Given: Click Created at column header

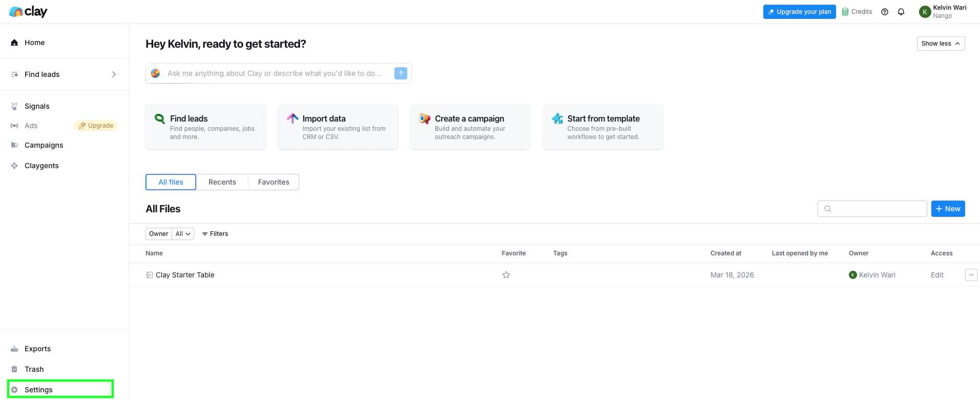Looking at the screenshot, I should click(x=726, y=253).
